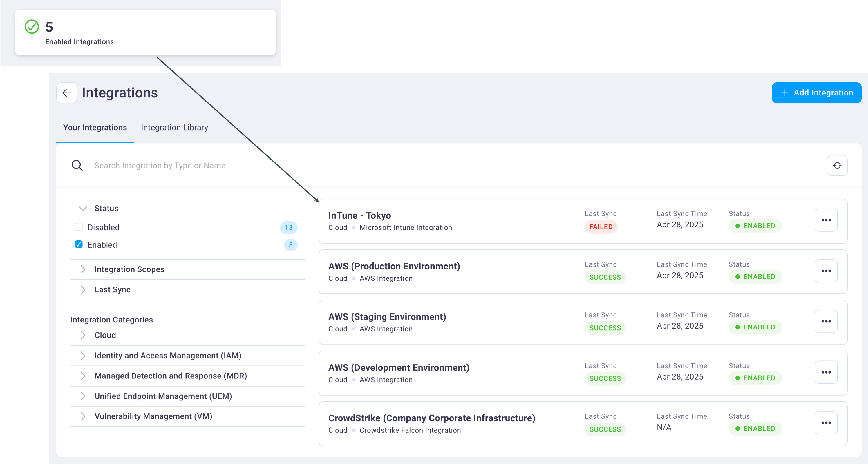Open the more options menu for InTune - Tokyo
Screen dimensions: 868x464
click(x=826, y=220)
